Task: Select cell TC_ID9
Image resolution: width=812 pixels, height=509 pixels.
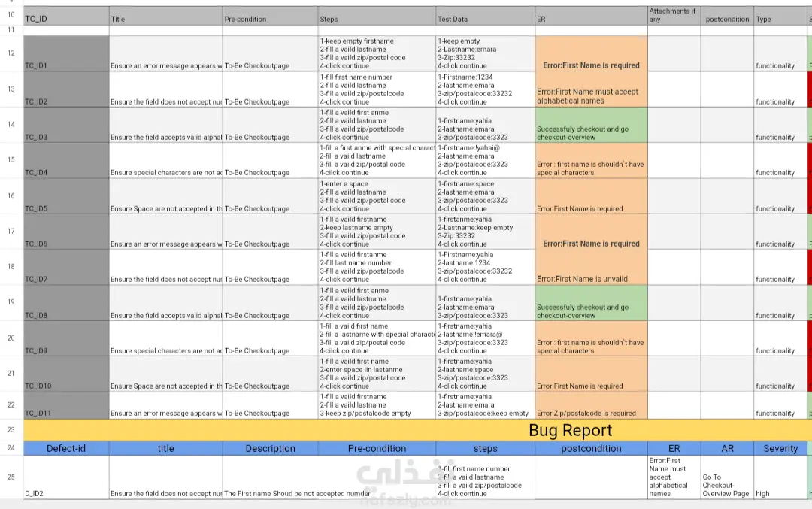Action: pyautogui.click(x=66, y=338)
